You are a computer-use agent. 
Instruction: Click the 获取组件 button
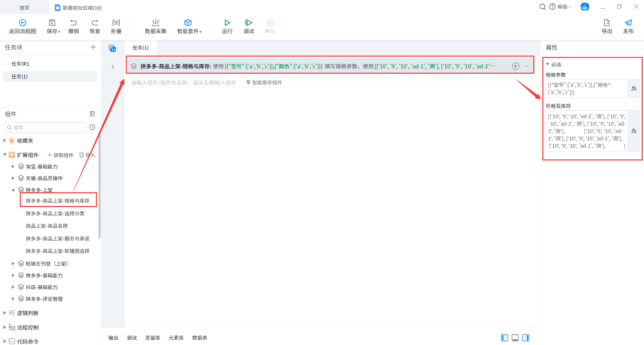tap(60, 155)
